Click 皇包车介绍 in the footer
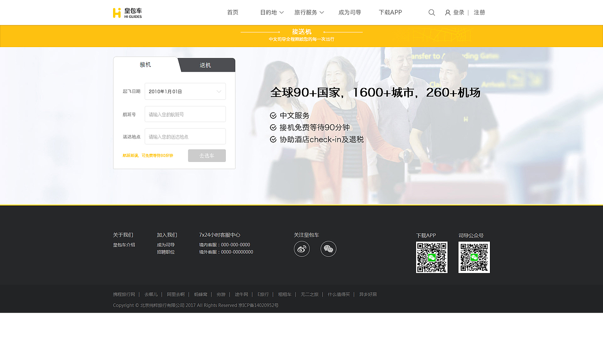603x364 pixels. point(124,244)
